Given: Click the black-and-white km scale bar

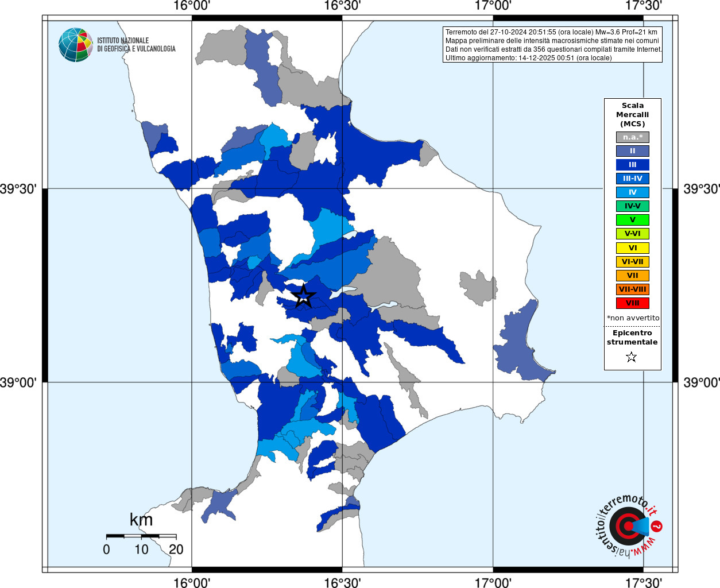Looking at the screenshot, I should pyautogui.click(x=141, y=536).
